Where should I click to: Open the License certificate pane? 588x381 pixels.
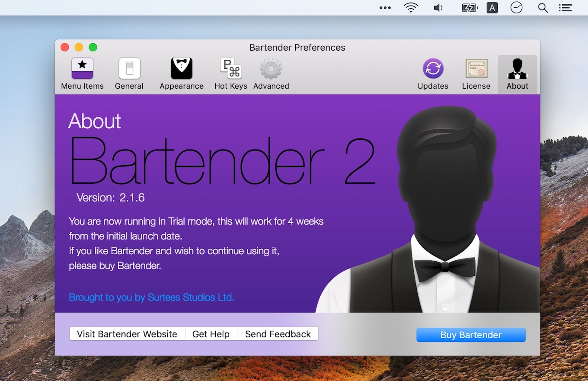(476, 74)
